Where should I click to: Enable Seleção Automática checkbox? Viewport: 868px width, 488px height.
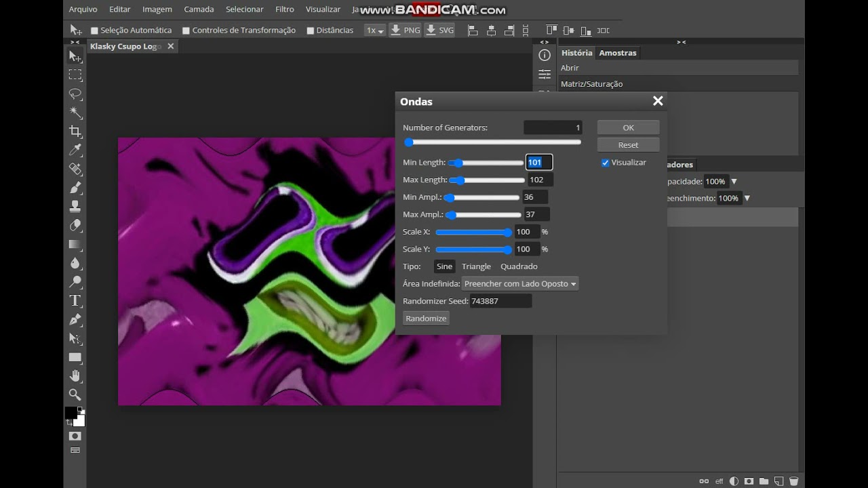(95, 30)
